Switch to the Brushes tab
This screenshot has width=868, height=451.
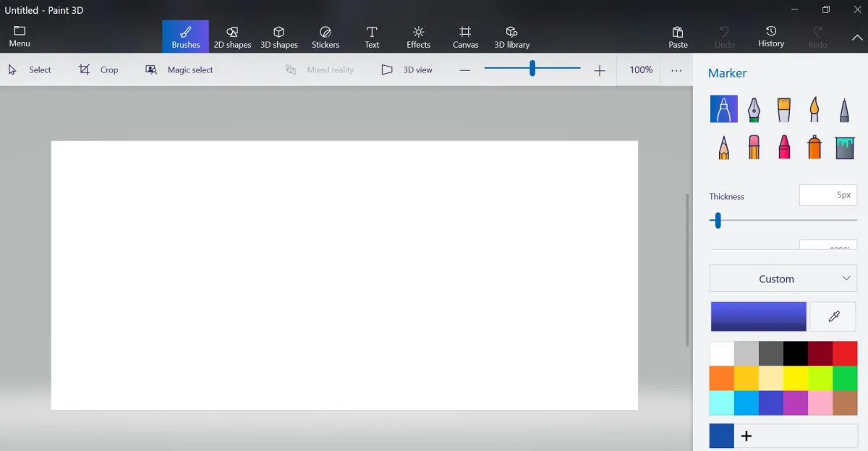click(x=186, y=36)
